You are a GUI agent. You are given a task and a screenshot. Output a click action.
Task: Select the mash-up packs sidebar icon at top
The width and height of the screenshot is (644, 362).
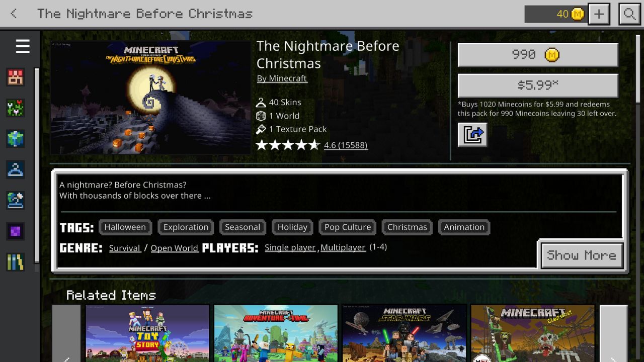(16, 77)
